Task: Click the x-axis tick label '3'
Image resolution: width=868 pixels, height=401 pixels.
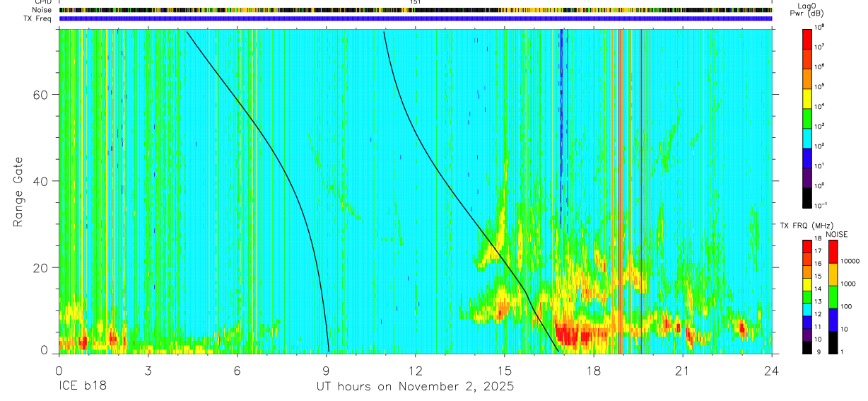Action: point(148,371)
